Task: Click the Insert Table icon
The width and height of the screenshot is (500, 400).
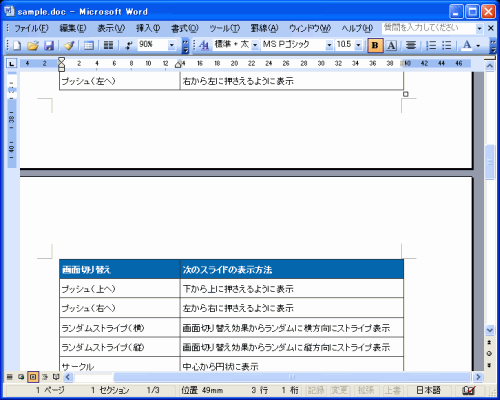Action: (x=89, y=45)
